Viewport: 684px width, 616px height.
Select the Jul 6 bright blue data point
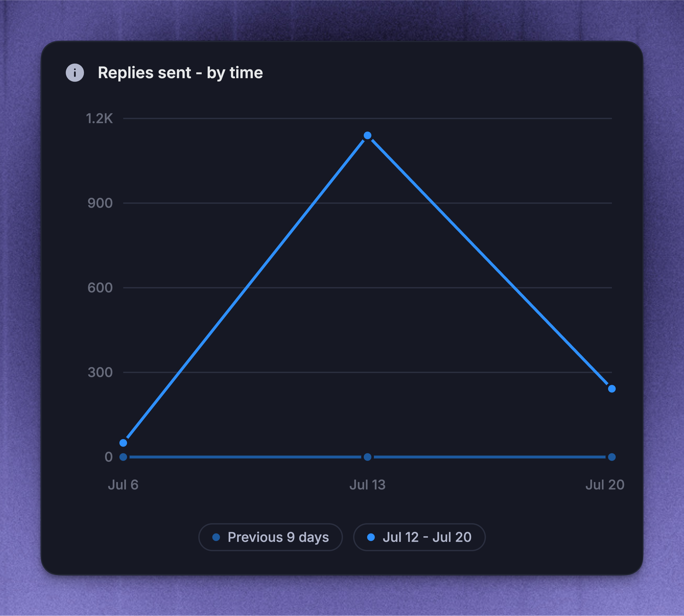123,443
